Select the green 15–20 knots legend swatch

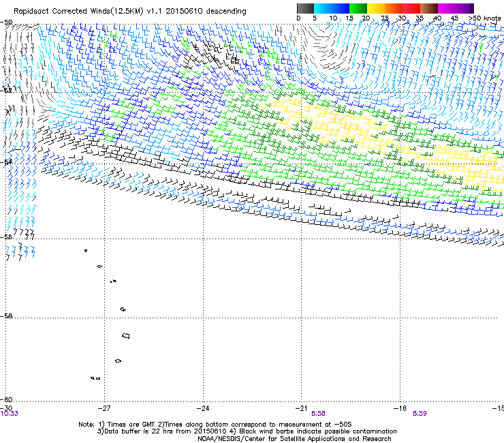click(358, 8)
